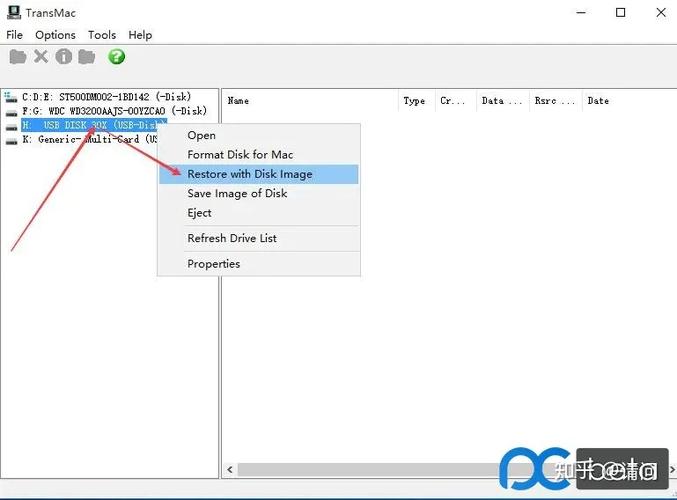Open the File menu
This screenshot has width=677, height=500.
pos(14,35)
